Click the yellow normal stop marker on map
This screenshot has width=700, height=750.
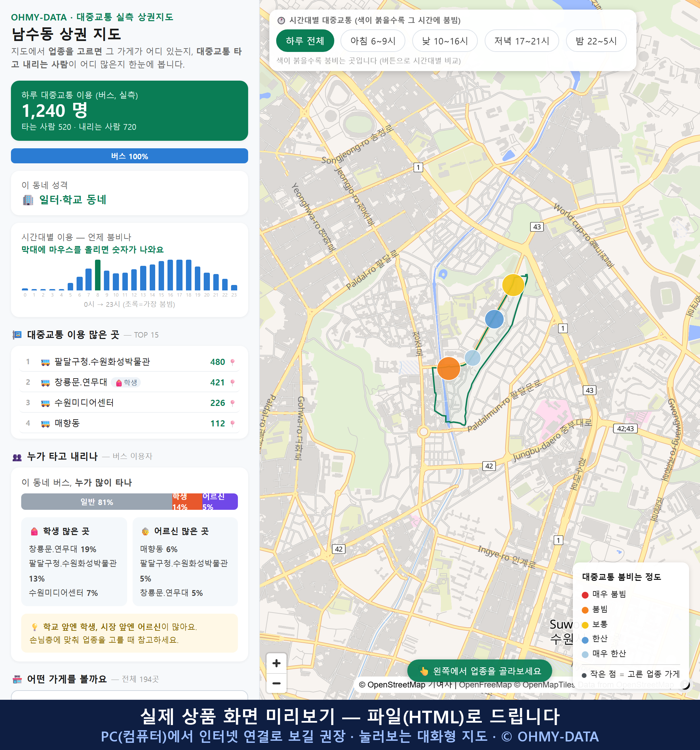pos(513,285)
